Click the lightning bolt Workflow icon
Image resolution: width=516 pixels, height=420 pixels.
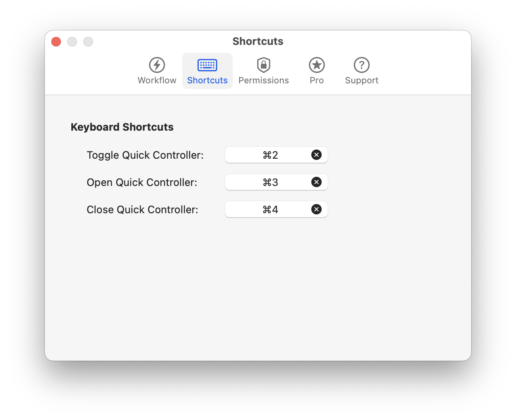157,65
